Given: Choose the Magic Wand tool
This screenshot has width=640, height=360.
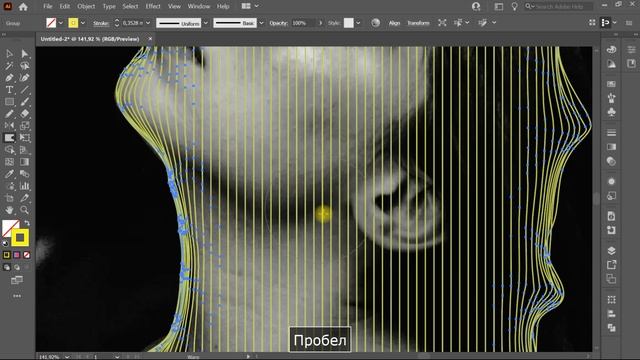Looking at the screenshot, I should [9, 66].
